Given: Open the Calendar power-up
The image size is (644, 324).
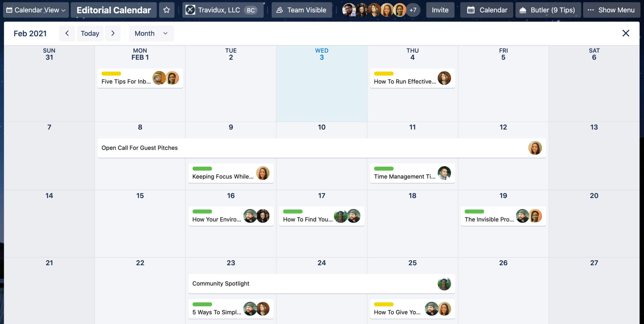Looking at the screenshot, I should point(486,10).
